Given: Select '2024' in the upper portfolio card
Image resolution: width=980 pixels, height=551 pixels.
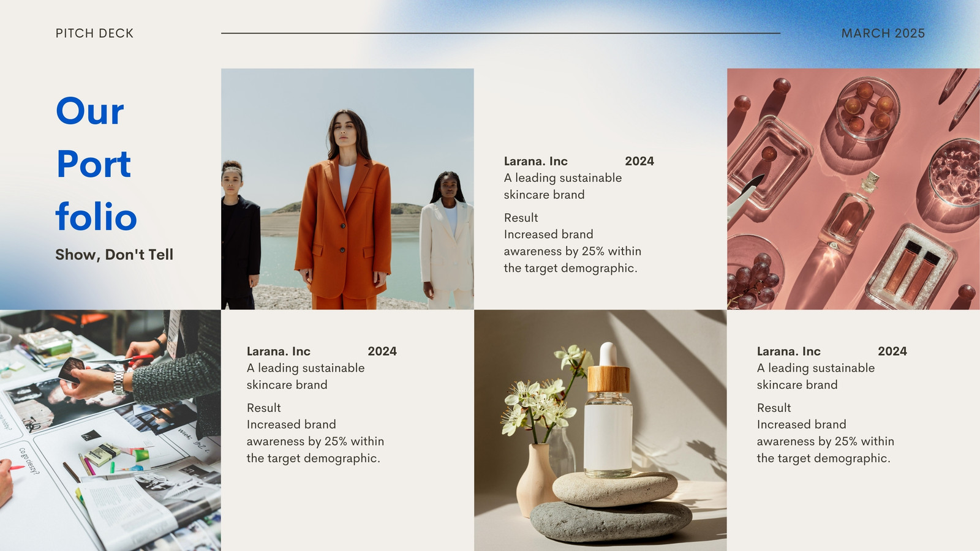Looking at the screenshot, I should click(x=639, y=162).
